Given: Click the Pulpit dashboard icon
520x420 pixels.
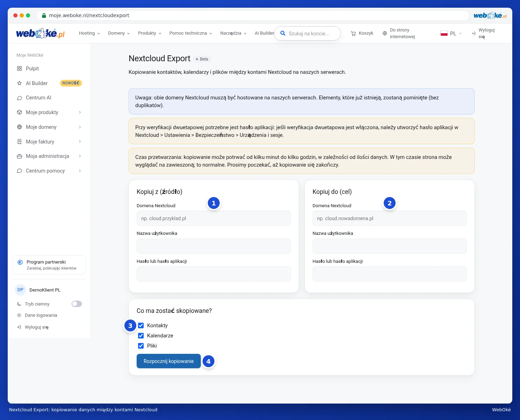Looking at the screenshot, I should point(19,69).
